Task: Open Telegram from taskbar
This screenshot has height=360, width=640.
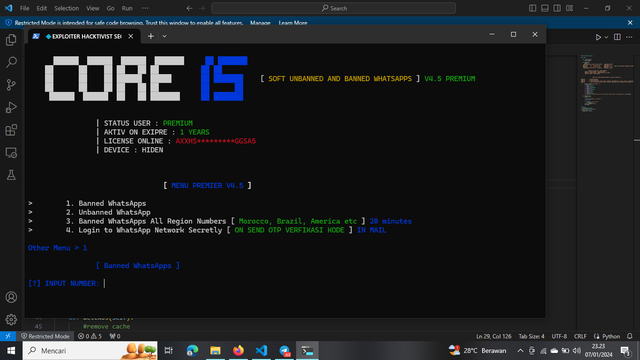Action: [x=284, y=351]
